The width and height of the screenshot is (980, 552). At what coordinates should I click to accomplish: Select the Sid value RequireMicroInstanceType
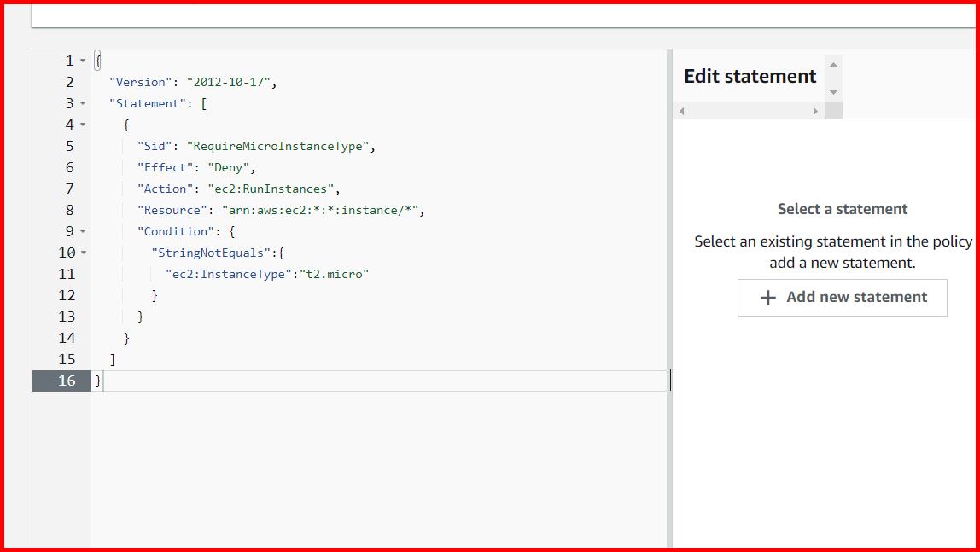point(281,145)
